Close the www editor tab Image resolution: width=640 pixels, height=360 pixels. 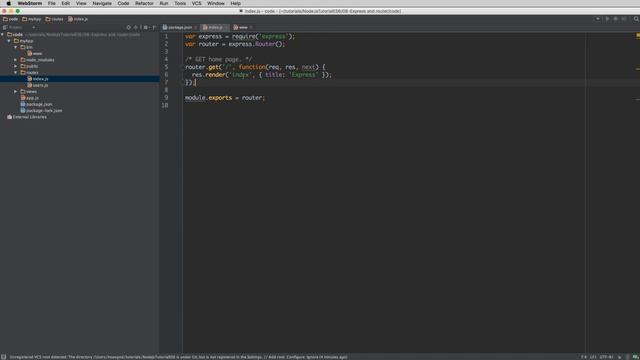(x=251, y=27)
